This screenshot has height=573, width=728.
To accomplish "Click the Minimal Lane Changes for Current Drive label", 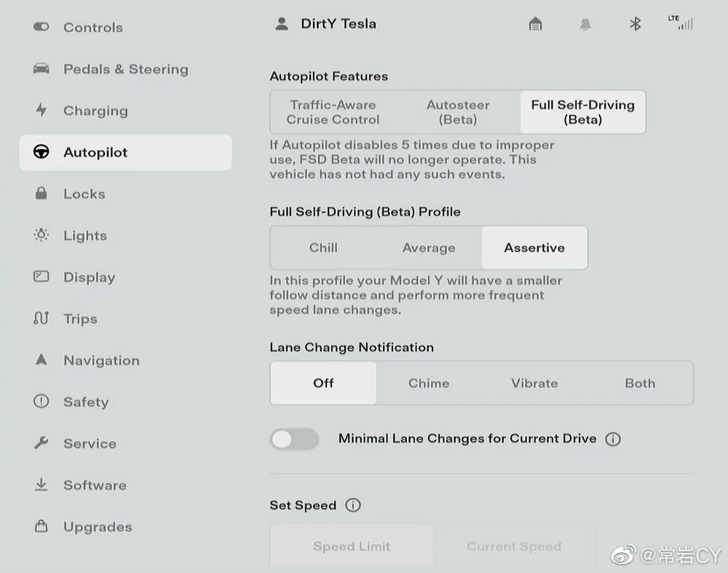I will pyautogui.click(x=467, y=438).
